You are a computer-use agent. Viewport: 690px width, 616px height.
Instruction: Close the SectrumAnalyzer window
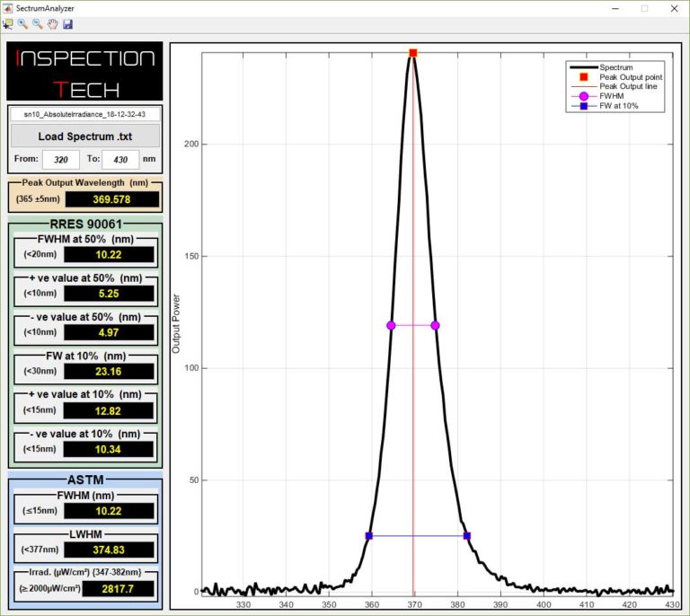point(674,8)
